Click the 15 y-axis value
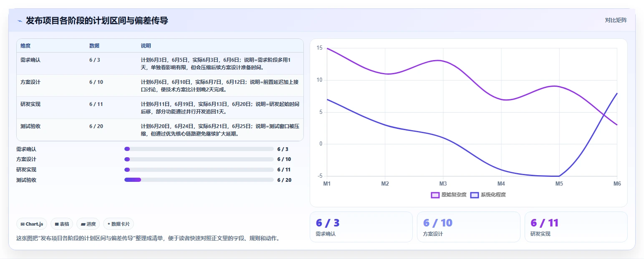The image size is (644, 259). [x=319, y=48]
